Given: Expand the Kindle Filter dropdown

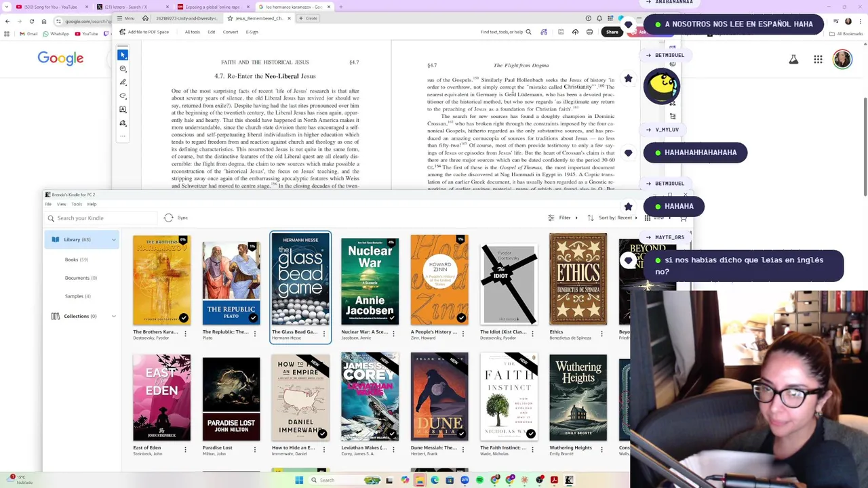Looking at the screenshot, I should [x=563, y=218].
